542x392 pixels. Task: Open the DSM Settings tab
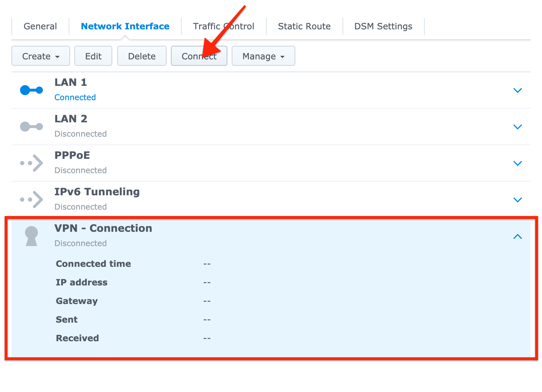tap(383, 26)
